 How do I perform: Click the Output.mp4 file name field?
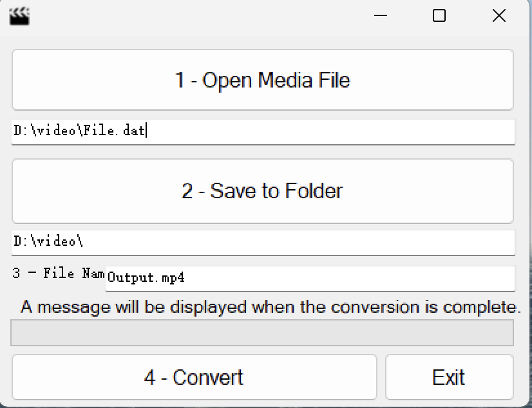pos(309,278)
